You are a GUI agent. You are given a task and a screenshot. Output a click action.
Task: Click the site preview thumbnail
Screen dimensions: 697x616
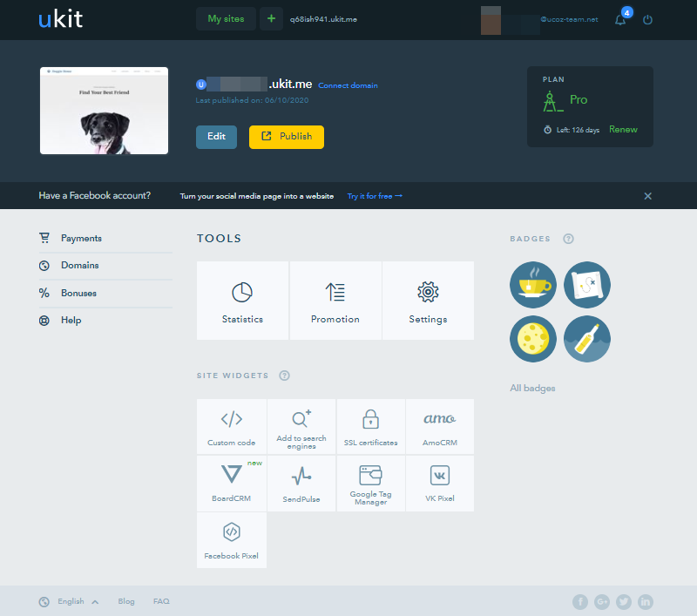coord(103,111)
